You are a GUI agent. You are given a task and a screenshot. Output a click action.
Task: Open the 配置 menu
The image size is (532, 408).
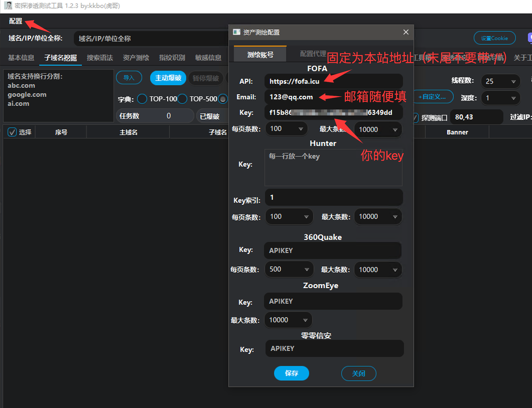click(16, 21)
